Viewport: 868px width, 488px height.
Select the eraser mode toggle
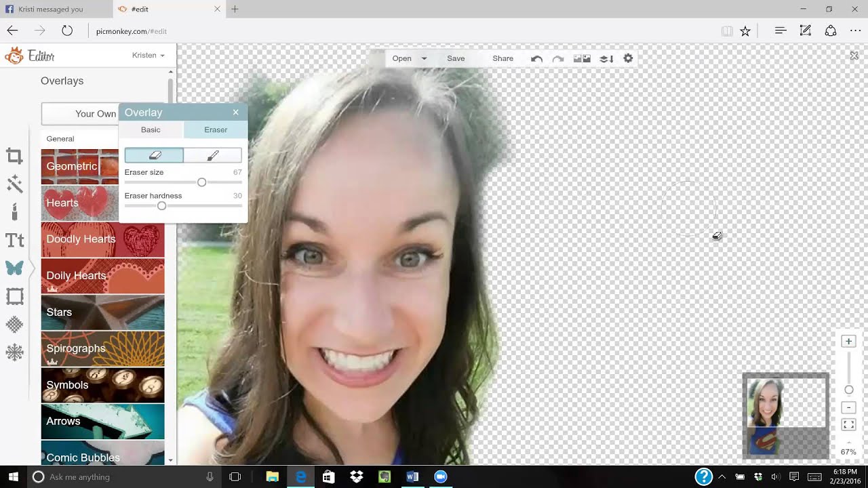coord(154,155)
